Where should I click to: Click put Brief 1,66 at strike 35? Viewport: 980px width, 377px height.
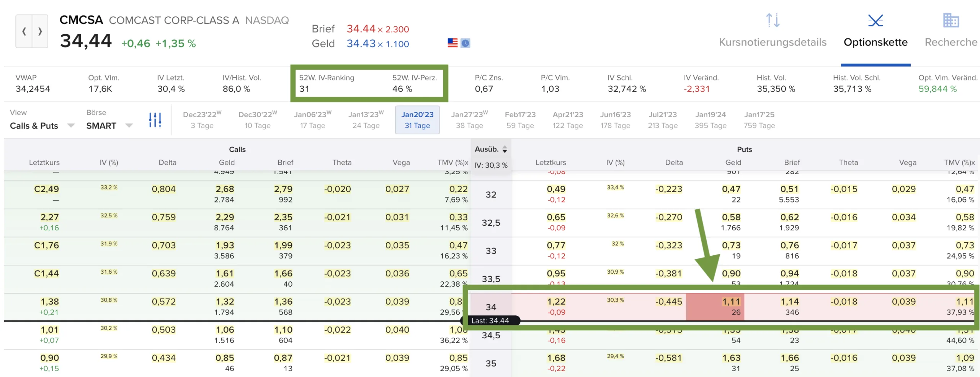[790, 358]
